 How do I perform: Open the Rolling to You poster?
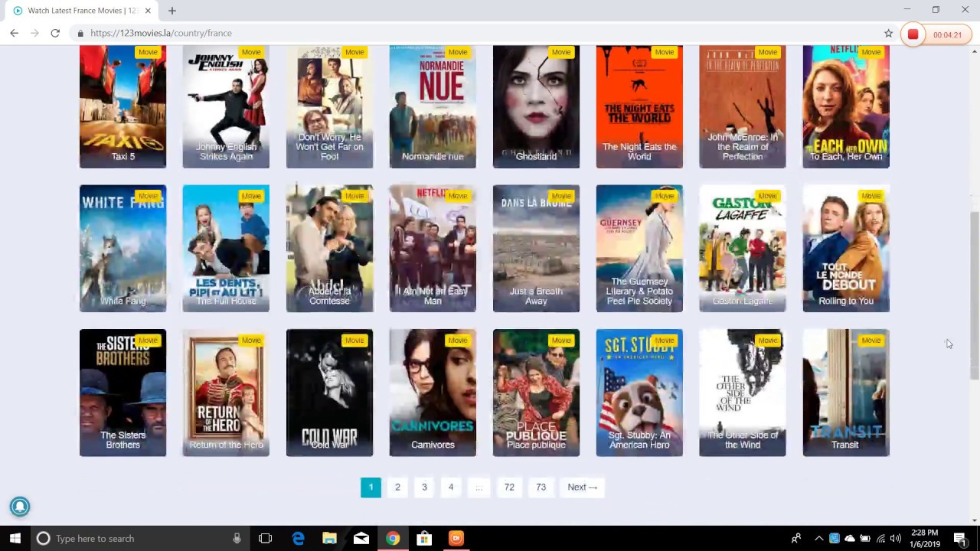846,249
